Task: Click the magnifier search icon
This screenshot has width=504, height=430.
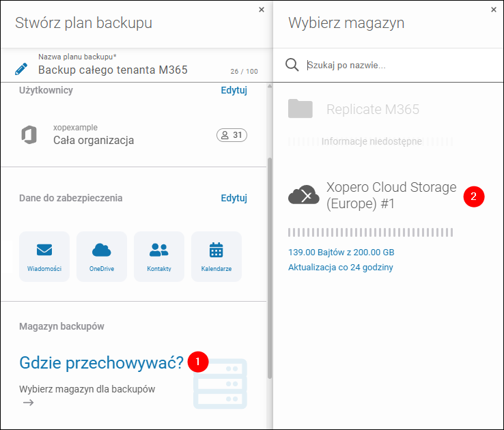Action: (292, 65)
